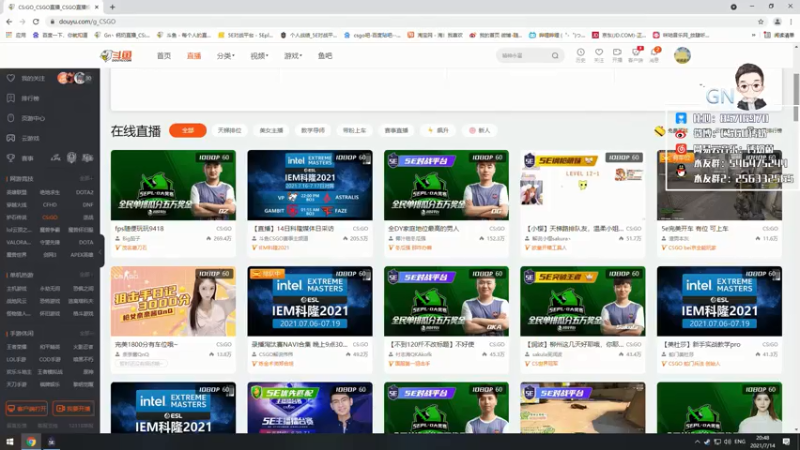Click the start-streaming camera icon in header
Image resolution: width=800 pixels, height=450 pixels.
pyautogui.click(x=617, y=53)
